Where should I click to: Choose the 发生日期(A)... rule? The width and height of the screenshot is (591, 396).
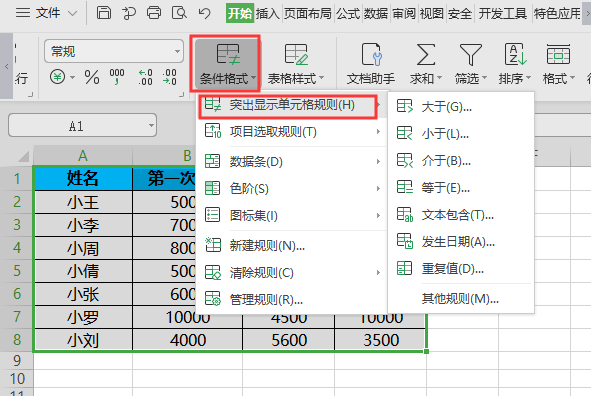click(x=461, y=242)
